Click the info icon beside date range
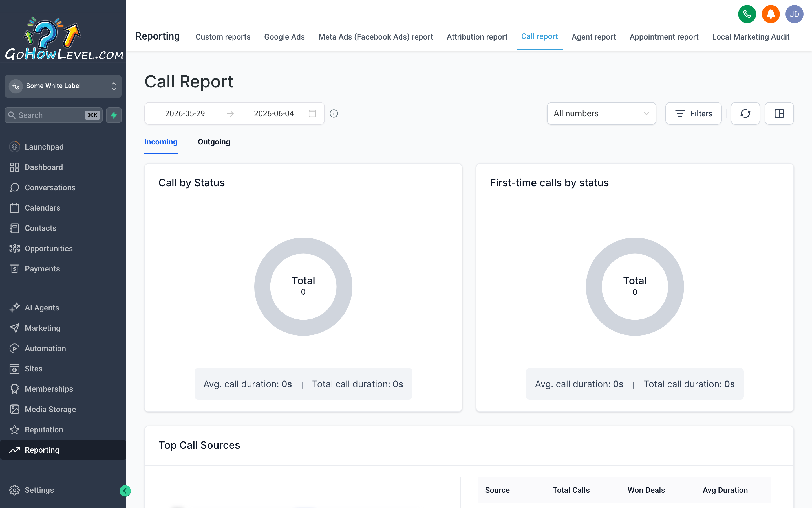This screenshot has width=812, height=508. [334, 113]
